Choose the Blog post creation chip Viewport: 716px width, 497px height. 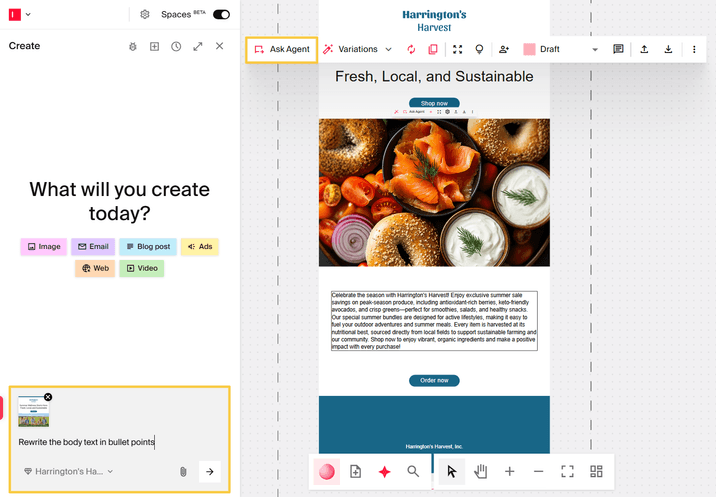(148, 246)
